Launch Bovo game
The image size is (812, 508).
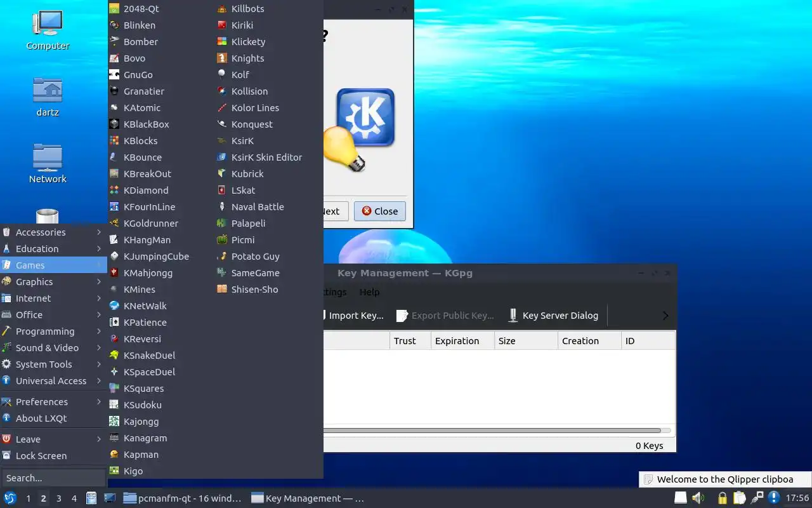coord(162,58)
